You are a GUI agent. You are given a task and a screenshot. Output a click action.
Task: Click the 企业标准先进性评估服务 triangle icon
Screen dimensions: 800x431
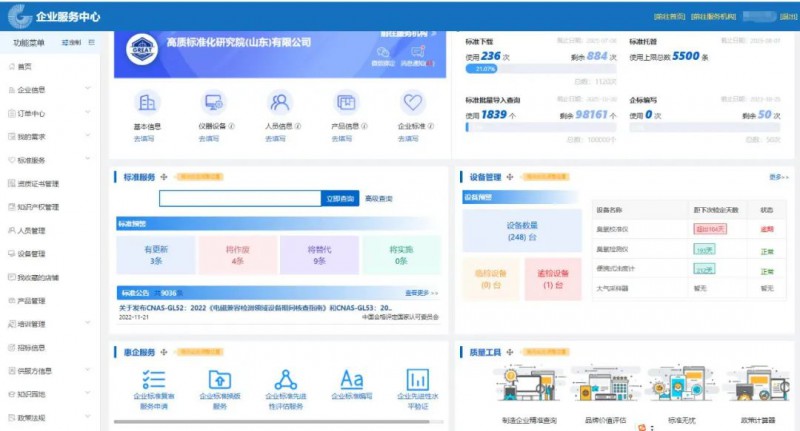coord(286,380)
